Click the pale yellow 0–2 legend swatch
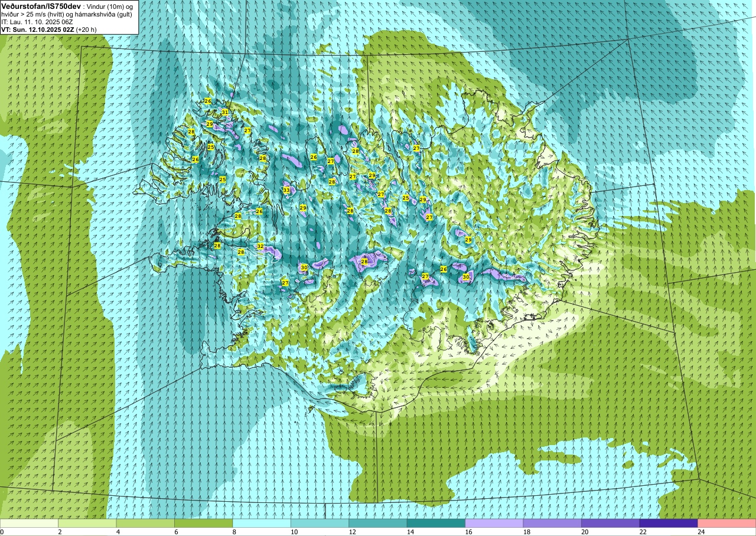 click(29, 523)
